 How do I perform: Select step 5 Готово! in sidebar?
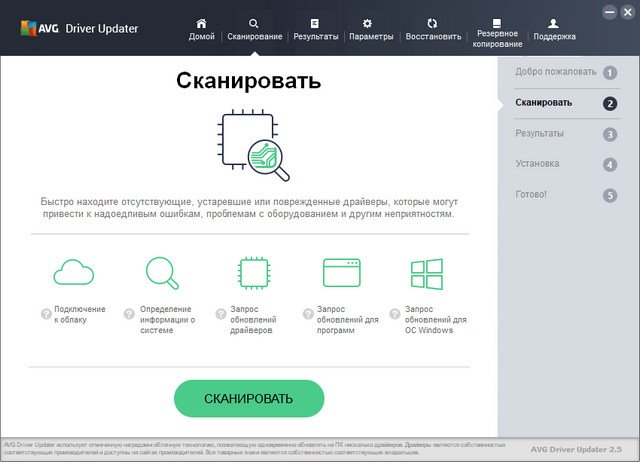tap(565, 194)
